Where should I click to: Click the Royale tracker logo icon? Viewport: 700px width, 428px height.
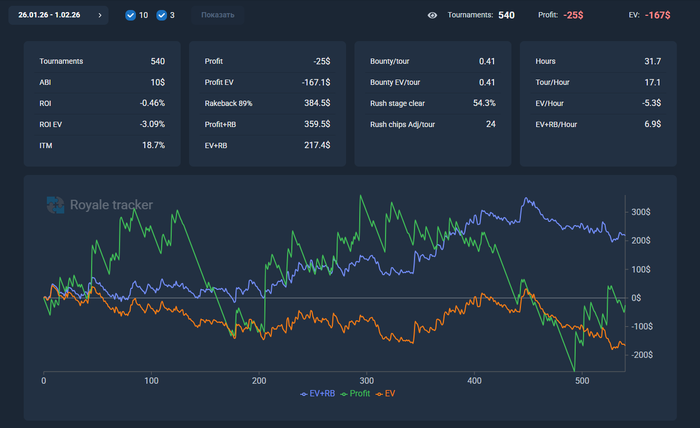(x=56, y=205)
